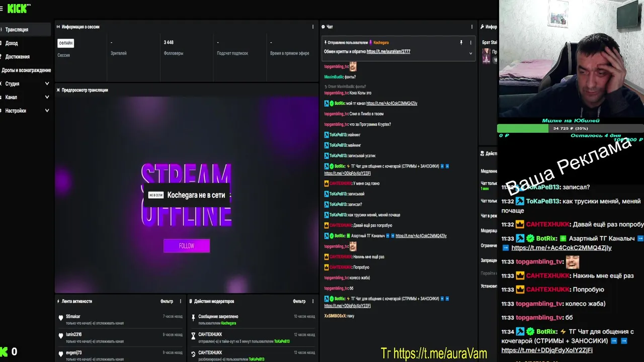
Task: Open the Чат panel three-dot menu
Action: [x=472, y=27]
